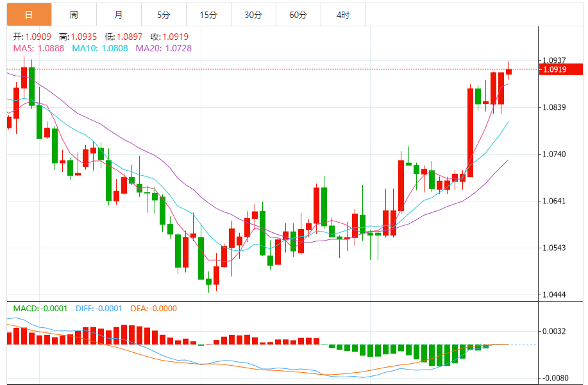The width and height of the screenshot is (588, 385).
Task: Click the 1.0543 price axis label
Action: (554, 248)
